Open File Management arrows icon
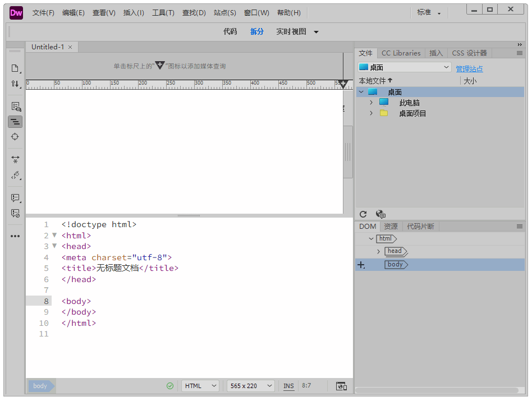This screenshot has height=401, width=532. [15, 84]
